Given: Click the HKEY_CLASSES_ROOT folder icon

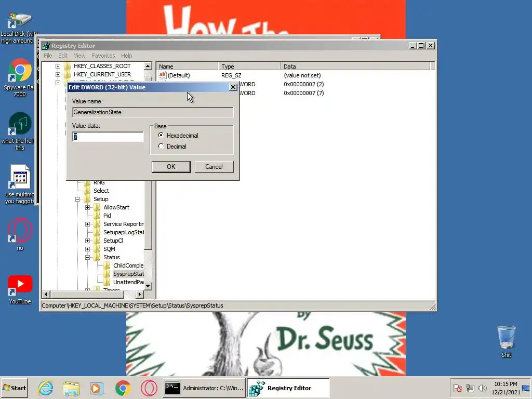Looking at the screenshot, I should tap(68, 66).
